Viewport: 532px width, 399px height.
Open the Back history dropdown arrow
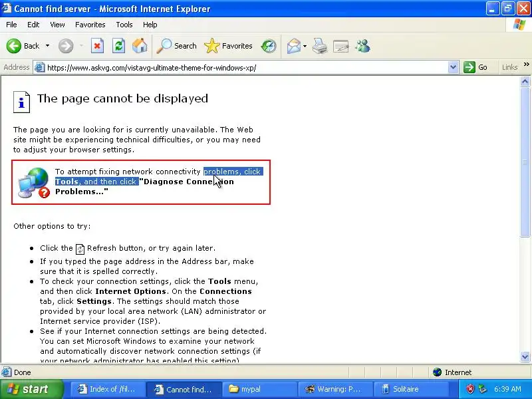pos(47,46)
